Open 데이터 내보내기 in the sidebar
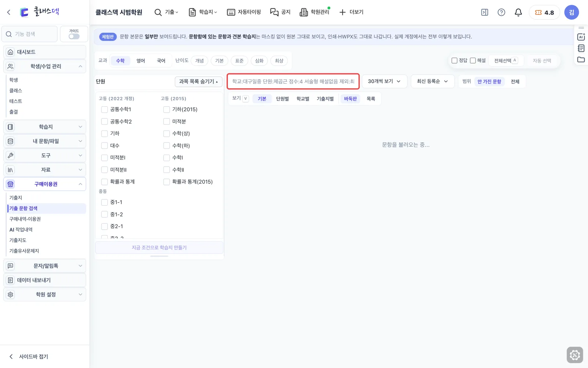588x368 pixels. pos(45,280)
